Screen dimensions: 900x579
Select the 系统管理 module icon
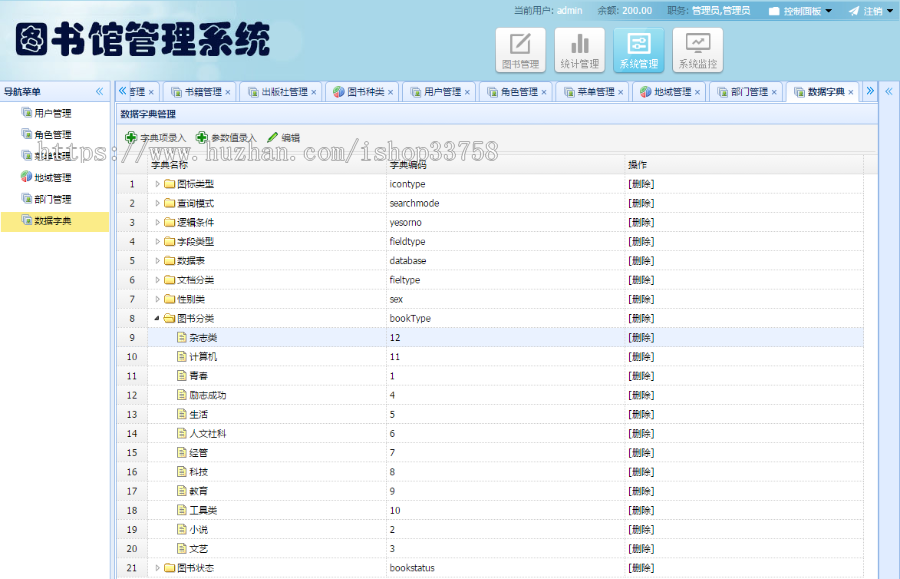pyautogui.click(x=639, y=48)
